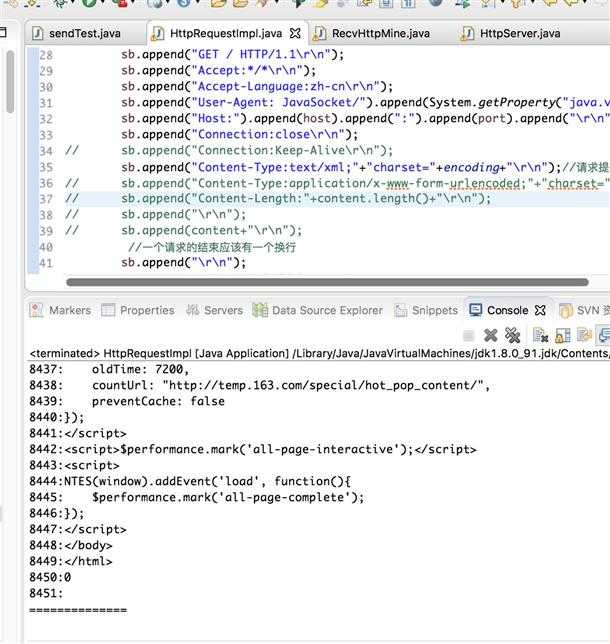Click the left panel vertical scrollbar thumb

tap(10, 81)
